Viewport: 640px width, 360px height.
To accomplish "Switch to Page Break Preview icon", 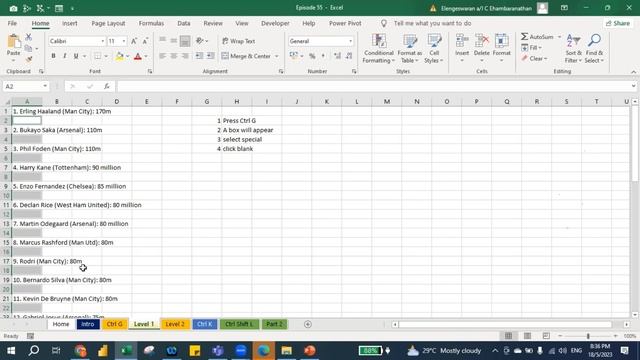I will click(x=546, y=336).
